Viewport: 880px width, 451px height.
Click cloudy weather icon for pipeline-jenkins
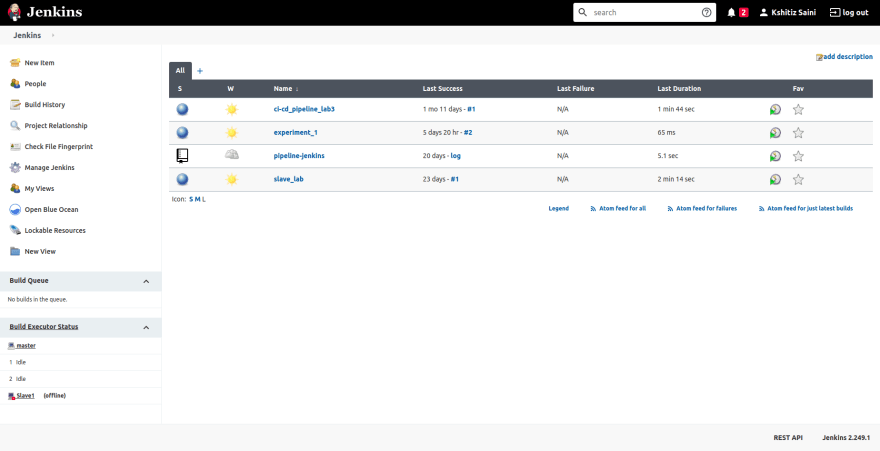click(232, 155)
